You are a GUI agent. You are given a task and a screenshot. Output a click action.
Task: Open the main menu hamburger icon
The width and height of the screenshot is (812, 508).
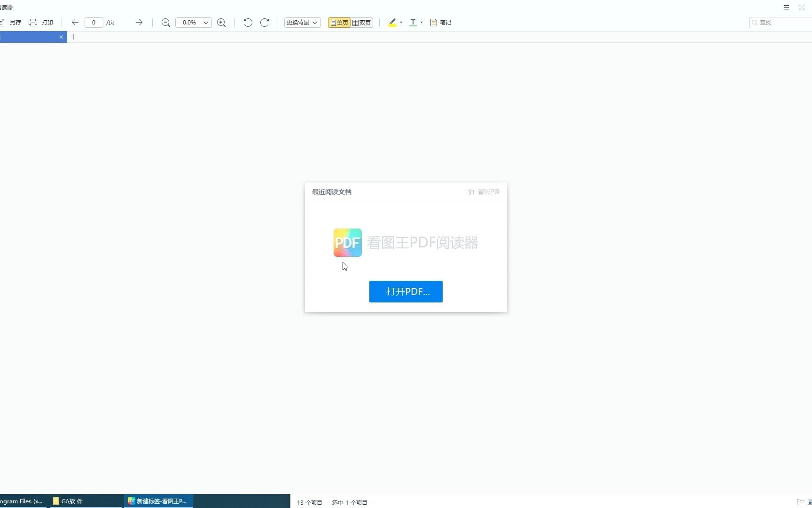pos(787,8)
